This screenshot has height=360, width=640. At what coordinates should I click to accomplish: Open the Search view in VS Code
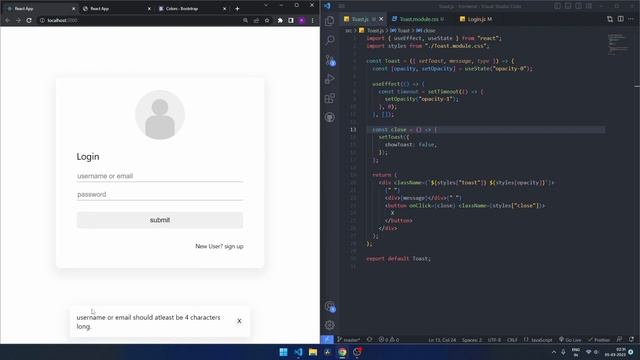tap(330, 40)
